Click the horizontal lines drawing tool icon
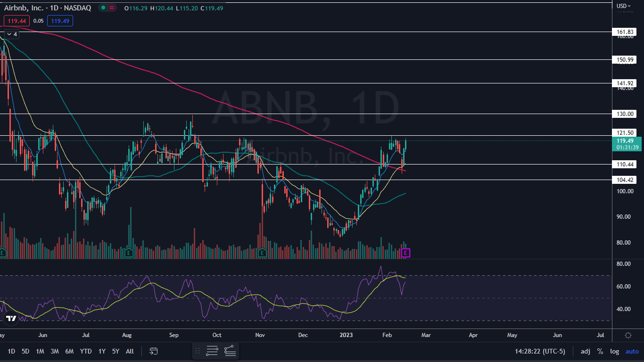 coord(212,351)
